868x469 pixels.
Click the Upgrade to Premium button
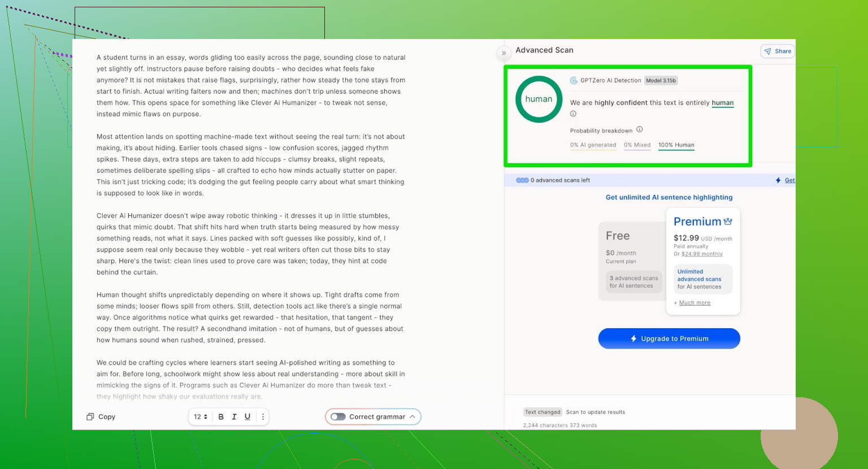[669, 338]
